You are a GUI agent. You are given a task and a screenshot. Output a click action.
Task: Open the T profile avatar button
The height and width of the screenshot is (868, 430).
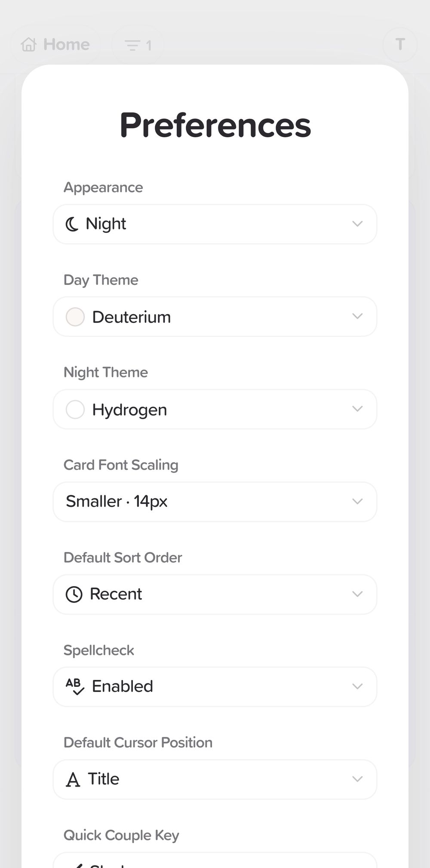click(400, 44)
